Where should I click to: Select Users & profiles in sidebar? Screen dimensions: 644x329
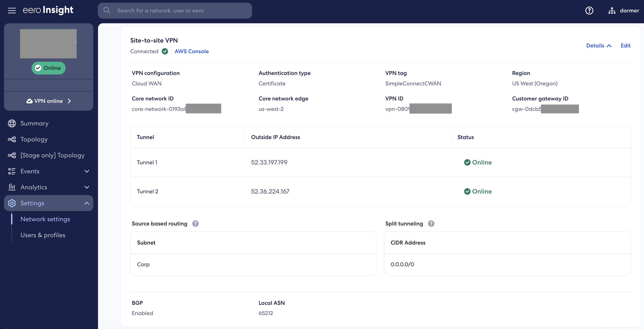[x=43, y=235]
